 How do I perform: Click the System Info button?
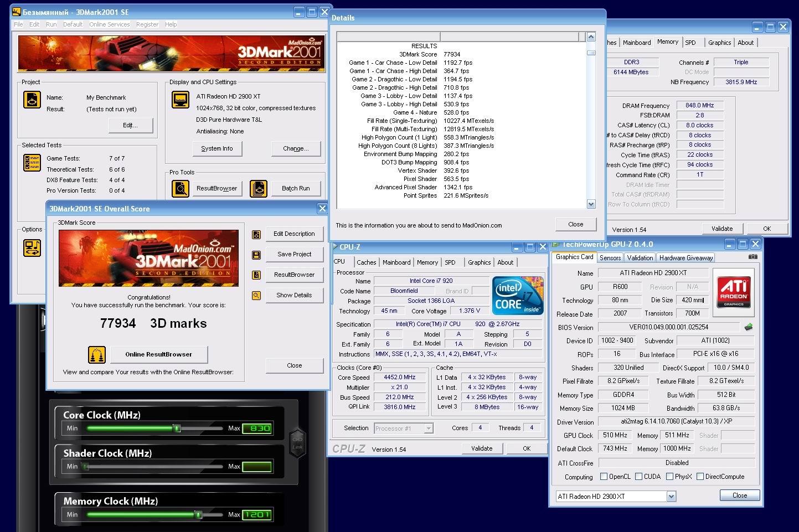tap(217, 148)
